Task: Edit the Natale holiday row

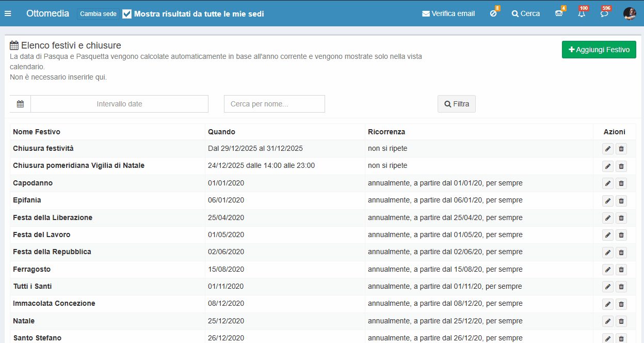Action: coord(608,321)
